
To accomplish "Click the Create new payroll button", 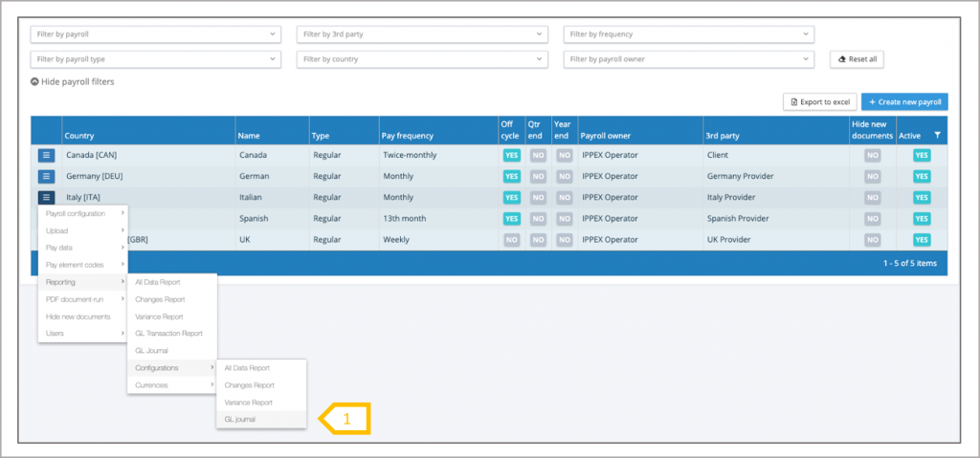I will pyautogui.click(x=904, y=101).
